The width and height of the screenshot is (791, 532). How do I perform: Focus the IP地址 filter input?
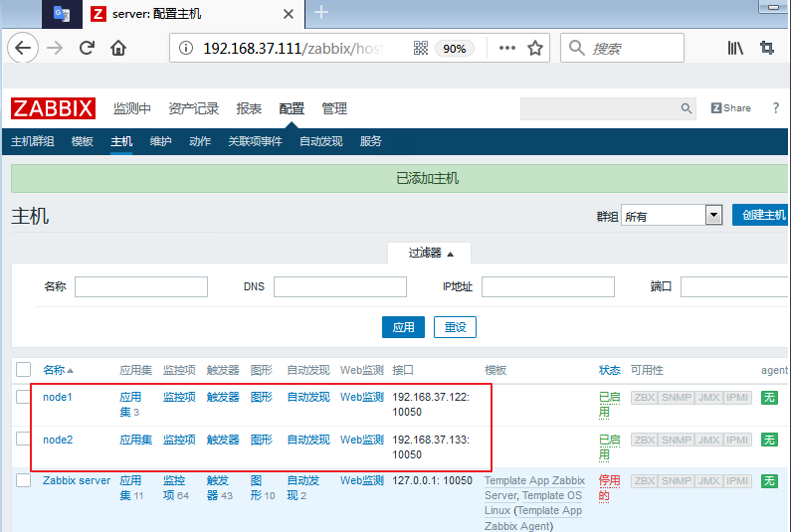pos(548,286)
